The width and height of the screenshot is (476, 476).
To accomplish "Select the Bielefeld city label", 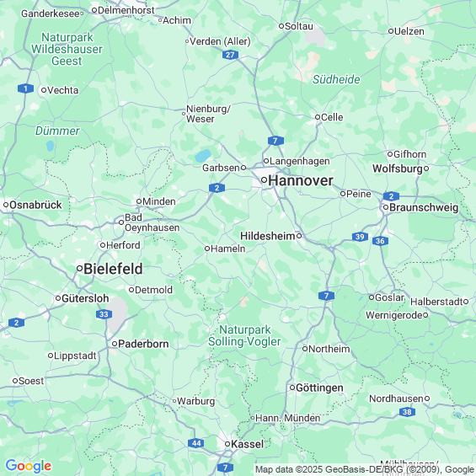I will (x=113, y=269).
